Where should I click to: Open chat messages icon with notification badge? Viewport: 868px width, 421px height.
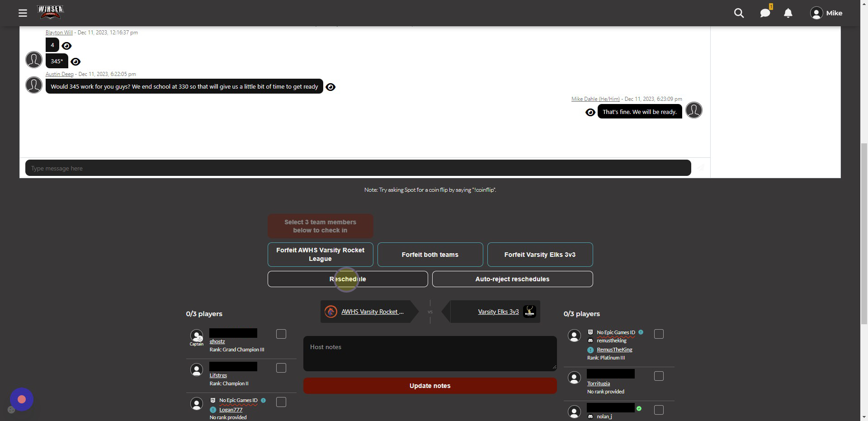pos(765,13)
